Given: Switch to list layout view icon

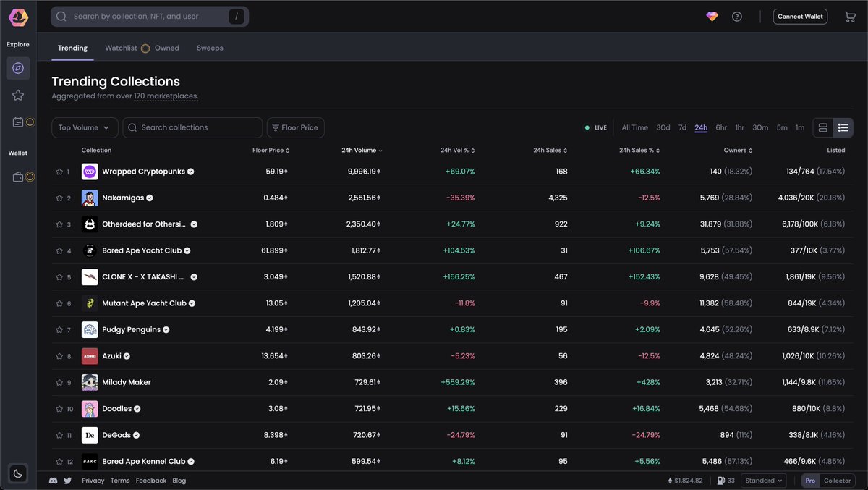Looking at the screenshot, I should [843, 127].
